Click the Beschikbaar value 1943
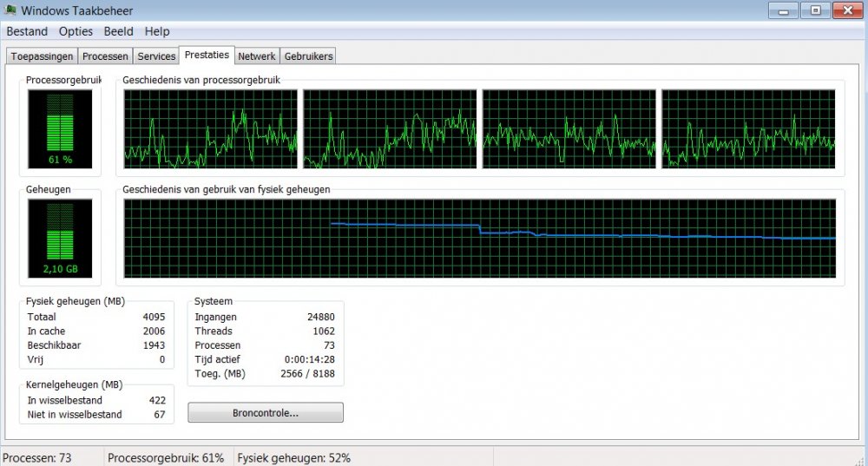Image resolution: width=868 pixels, height=466 pixels. pyautogui.click(x=154, y=345)
